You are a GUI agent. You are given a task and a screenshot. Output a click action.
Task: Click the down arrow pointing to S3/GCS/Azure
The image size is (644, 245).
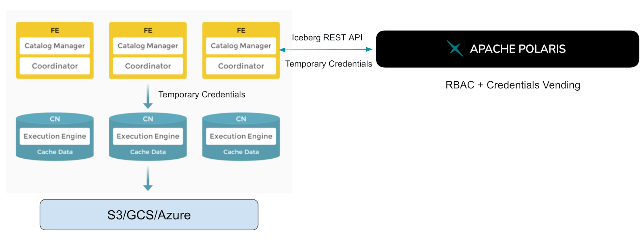[148, 178]
